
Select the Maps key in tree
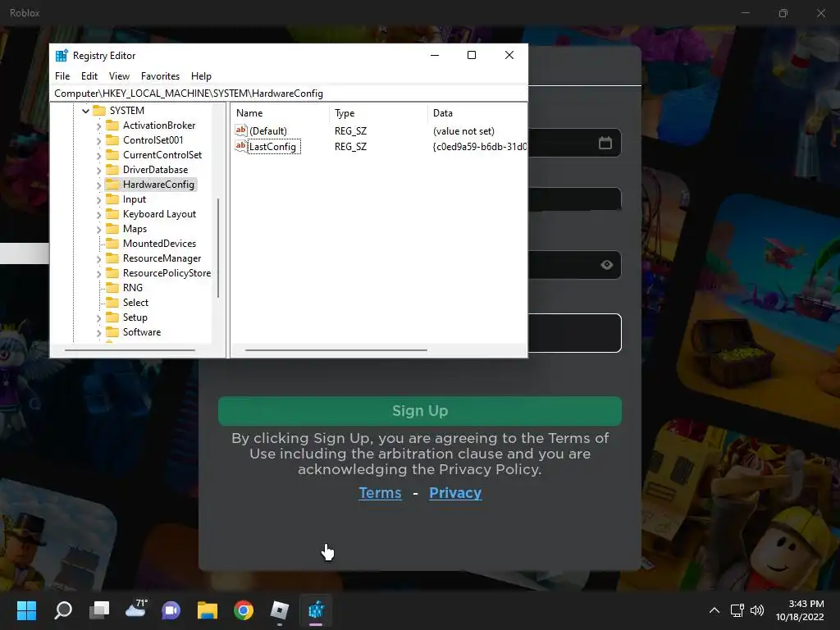tap(135, 229)
